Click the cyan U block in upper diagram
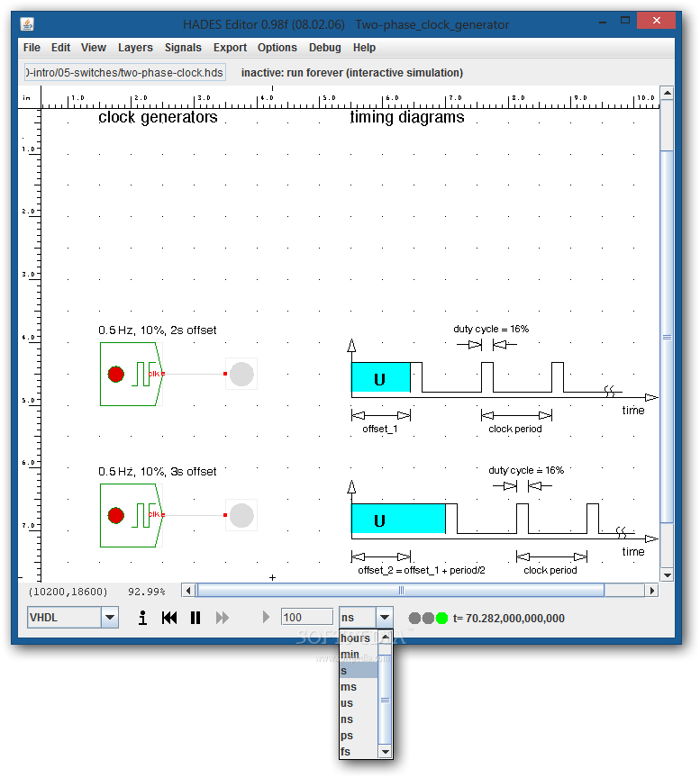Screen dimensions: 700x778 (x=381, y=377)
